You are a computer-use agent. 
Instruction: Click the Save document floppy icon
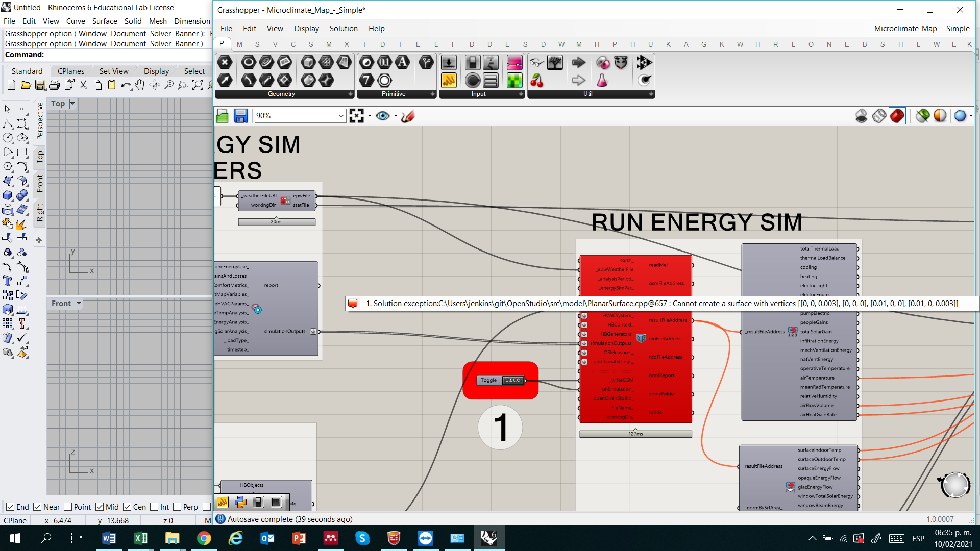[240, 116]
